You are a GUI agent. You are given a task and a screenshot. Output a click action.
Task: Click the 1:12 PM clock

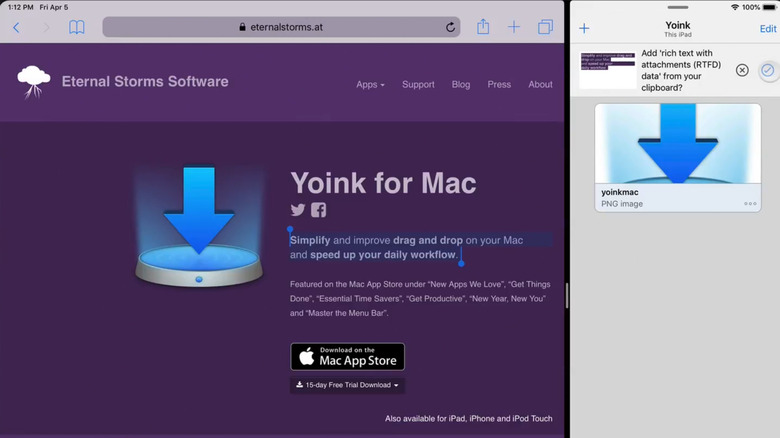tap(20, 7)
